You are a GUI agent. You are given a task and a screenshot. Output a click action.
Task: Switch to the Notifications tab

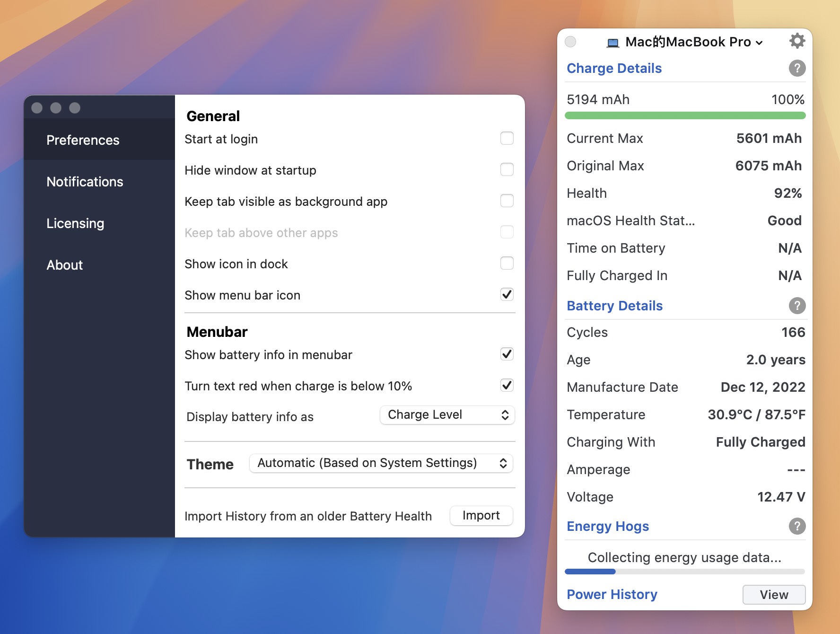pyautogui.click(x=85, y=182)
